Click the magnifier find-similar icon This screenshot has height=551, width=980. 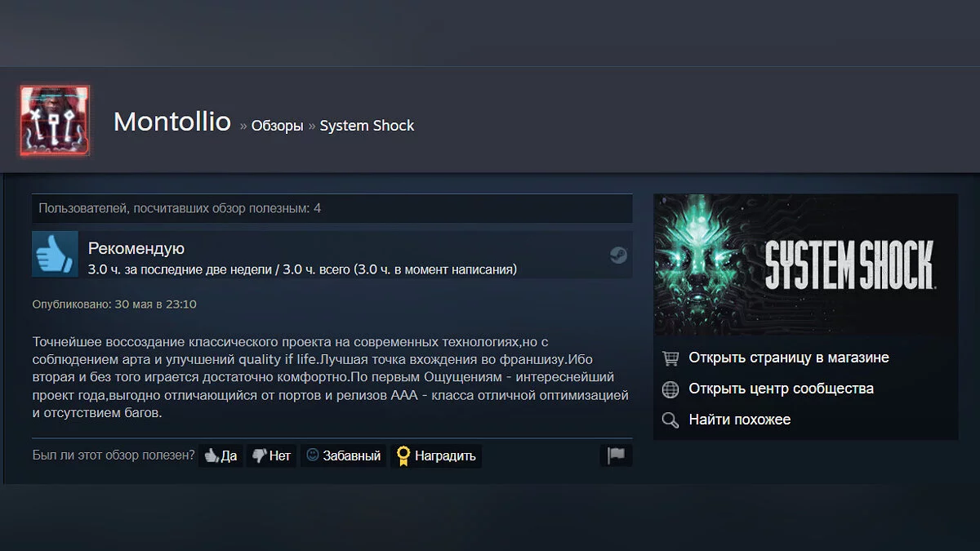tap(670, 420)
